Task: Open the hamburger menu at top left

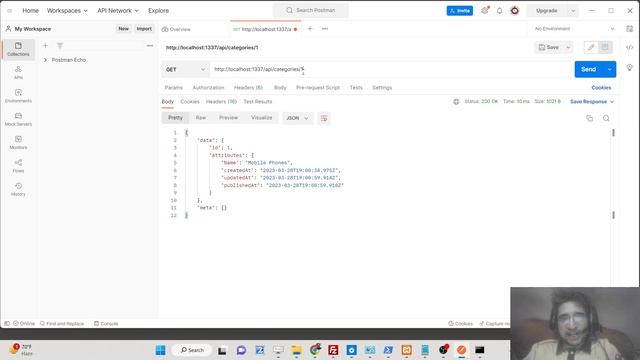Action: click(x=10, y=11)
